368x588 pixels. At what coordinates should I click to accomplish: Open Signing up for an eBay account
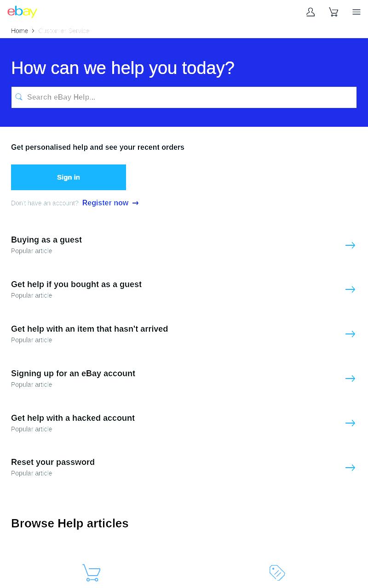[x=73, y=373]
